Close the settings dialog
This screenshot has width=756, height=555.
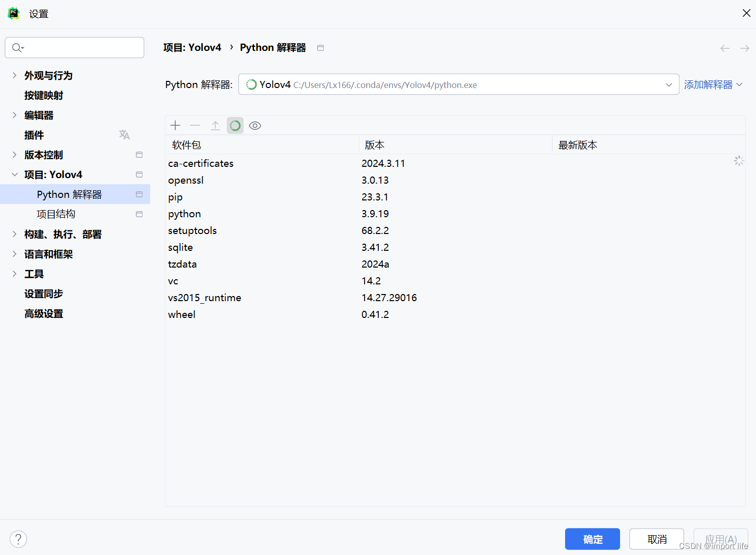tap(746, 13)
